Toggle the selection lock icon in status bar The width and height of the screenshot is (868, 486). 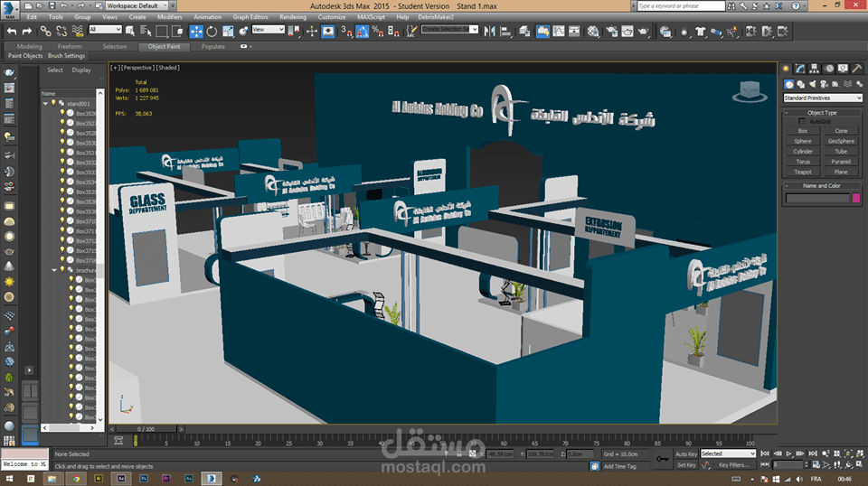pos(459,454)
